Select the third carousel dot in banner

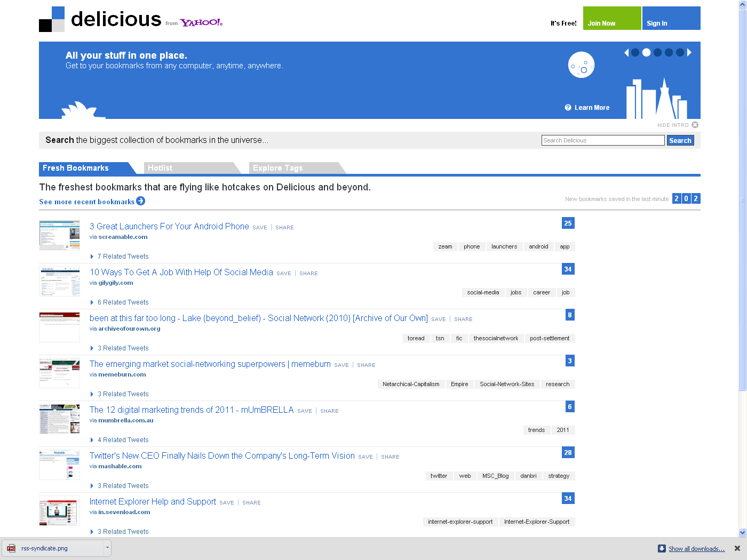click(657, 52)
